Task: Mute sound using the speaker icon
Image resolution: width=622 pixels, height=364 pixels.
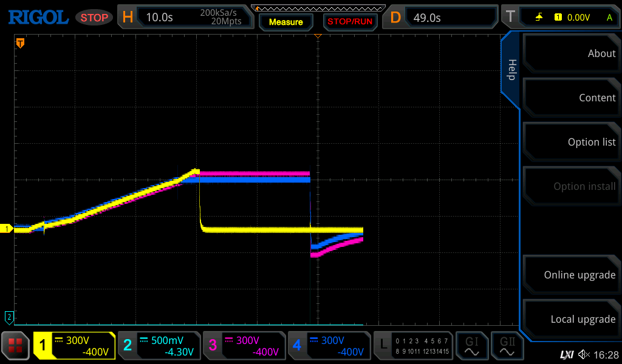Action: (584, 354)
